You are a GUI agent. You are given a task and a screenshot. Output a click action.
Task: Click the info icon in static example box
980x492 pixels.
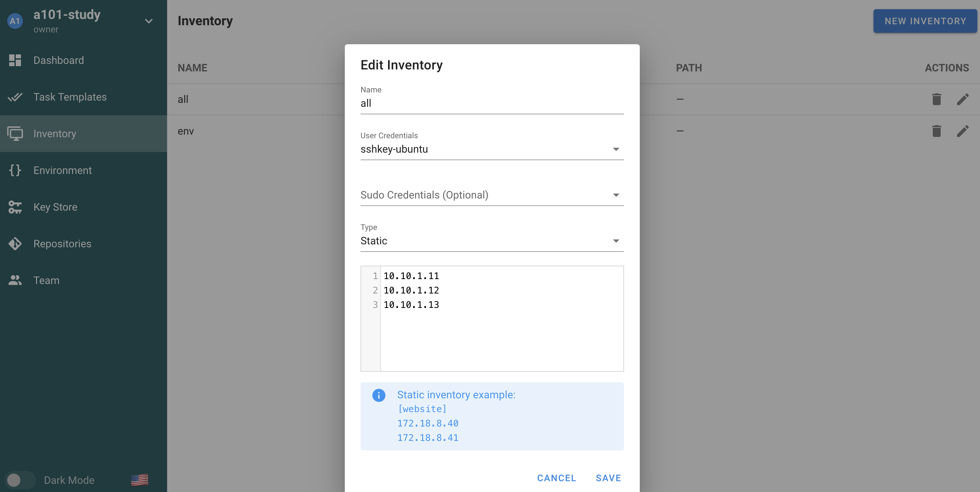tap(379, 395)
